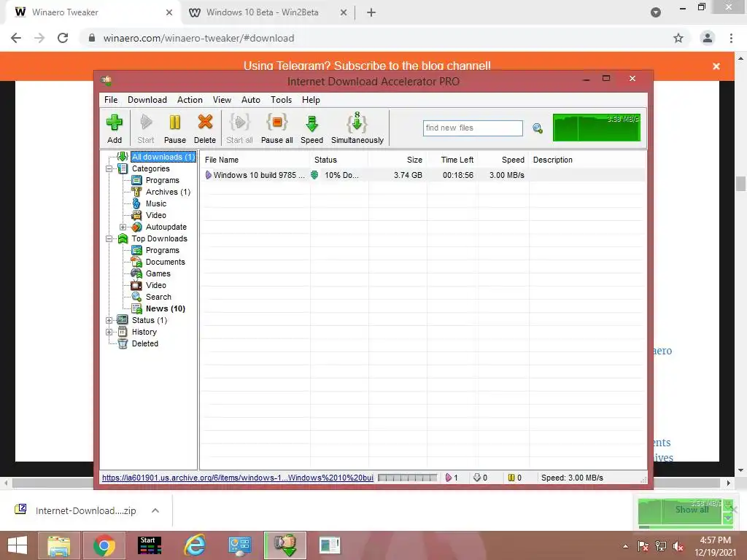Open the Action menu

coord(190,99)
